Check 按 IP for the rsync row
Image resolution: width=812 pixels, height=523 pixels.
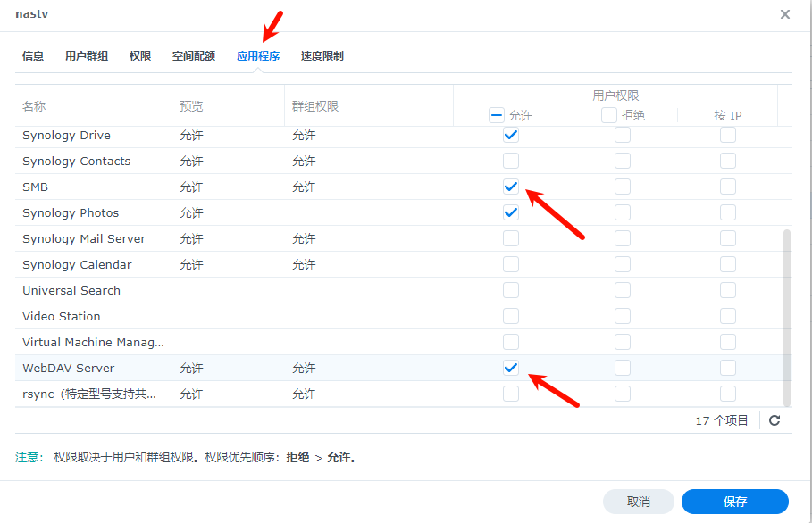(x=728, y=394)
